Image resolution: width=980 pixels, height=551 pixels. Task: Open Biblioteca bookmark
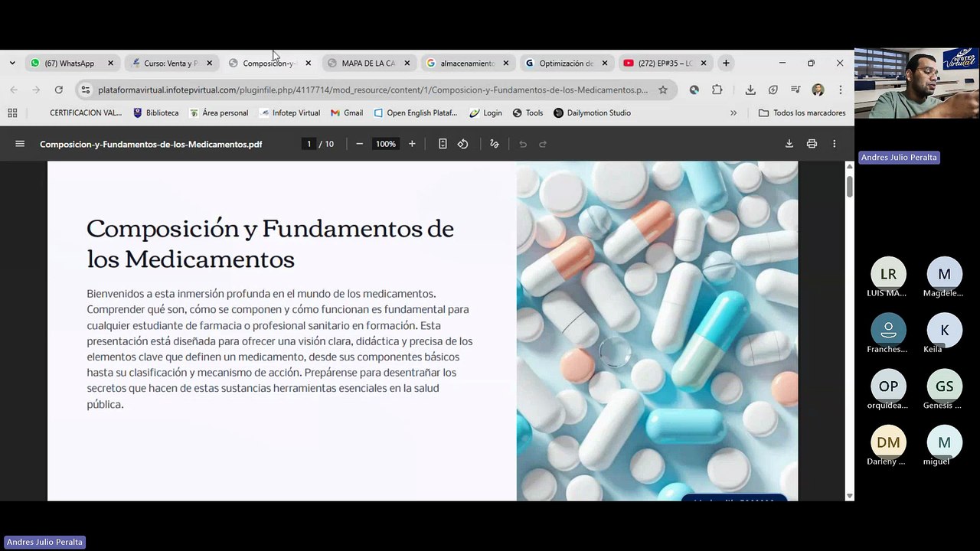pos(155,112)
